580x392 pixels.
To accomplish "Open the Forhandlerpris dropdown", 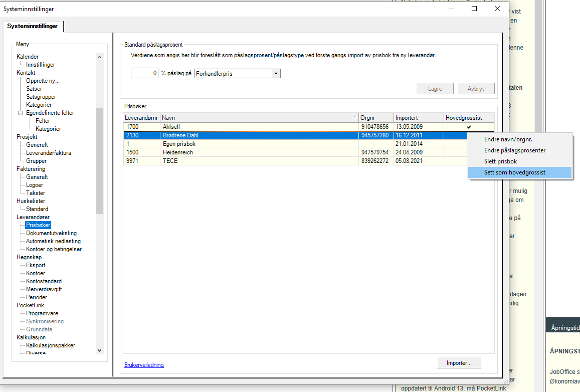I will click(275, 74).
